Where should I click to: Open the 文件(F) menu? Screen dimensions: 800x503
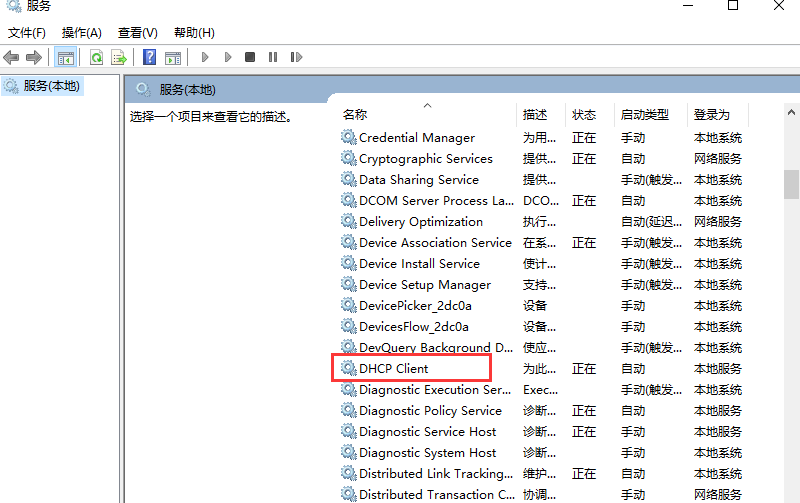point(27,33)
